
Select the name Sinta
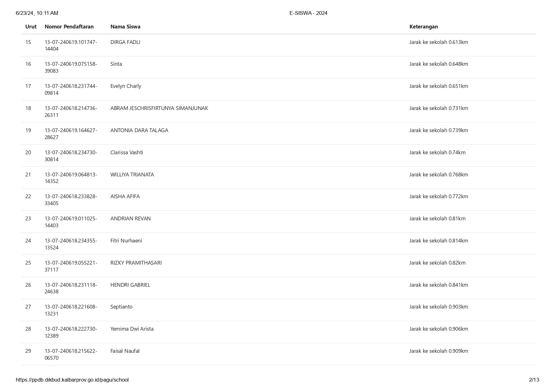coord(116,64)
